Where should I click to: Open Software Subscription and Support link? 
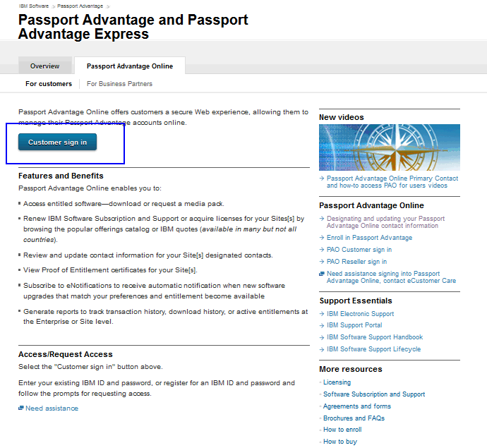coord(374,394)
